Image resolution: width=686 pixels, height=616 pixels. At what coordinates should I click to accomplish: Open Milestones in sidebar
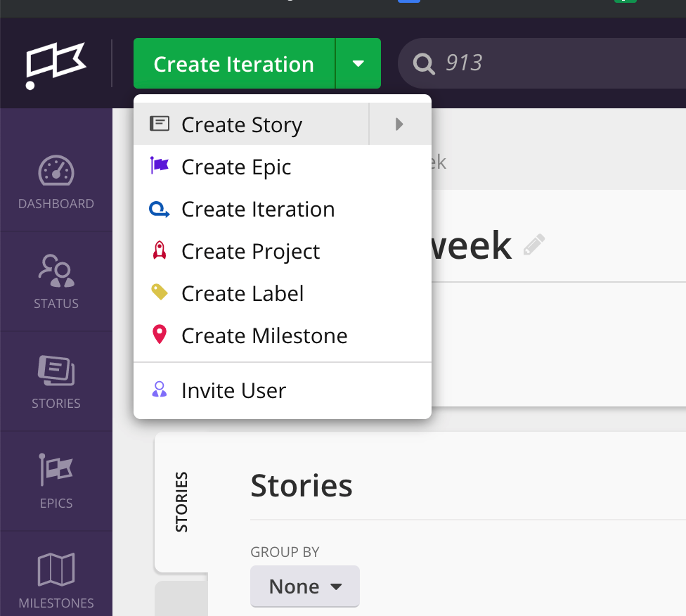56,580
